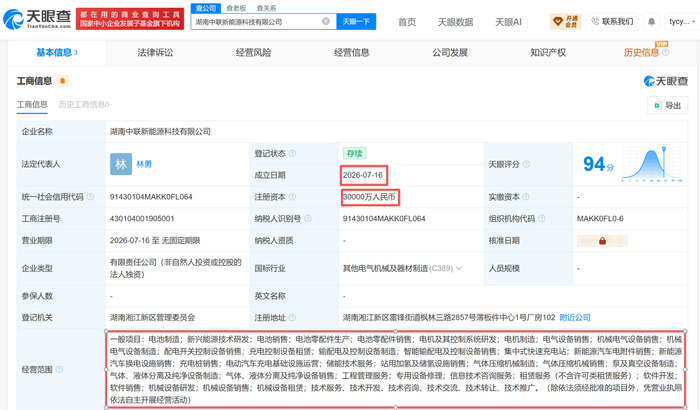Open legal representative 林勇 link
Screen dimensions: 700x410
click(x=144, y=164)
